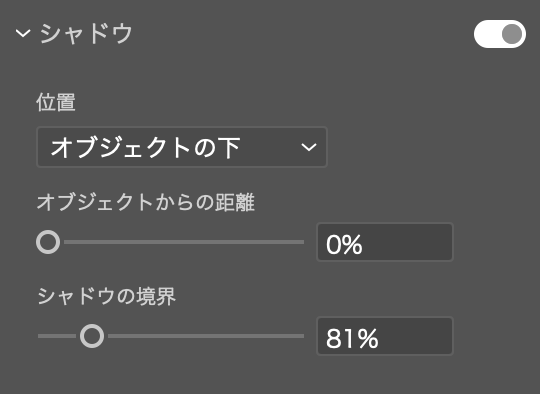
Task: Click the chevron arrow in オブジェクトの下 dropdown
Action: point(309,147)
